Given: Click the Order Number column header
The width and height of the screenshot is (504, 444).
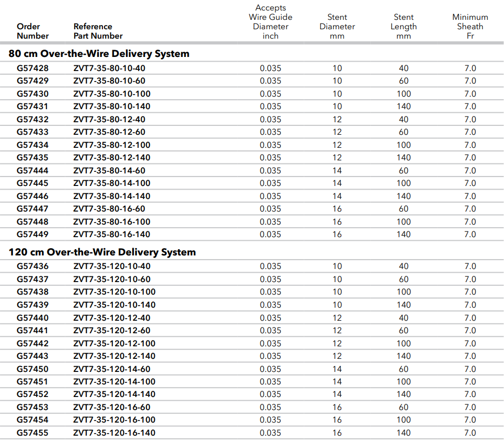Looking at the screenshot, I should click(x=32, y=31).
